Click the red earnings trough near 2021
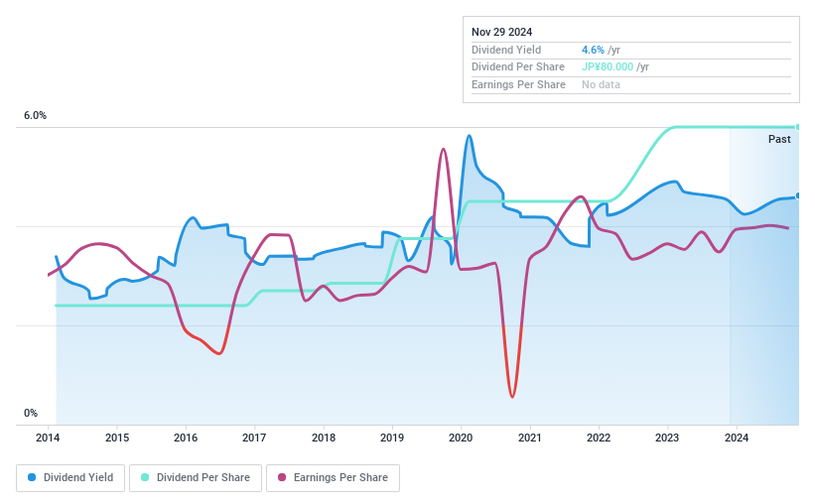This screenshot has width=815, height=504. pyautogui.click(x=512, y=396)
